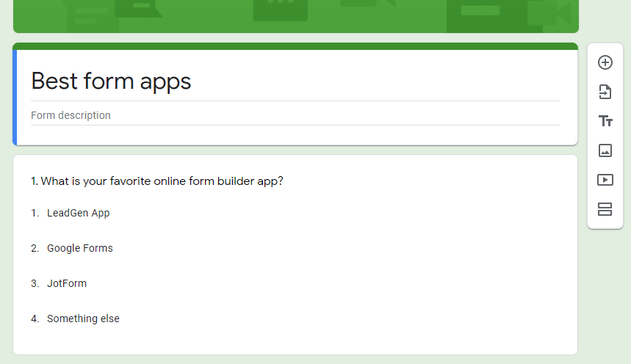Select the 'Something else' option
This screenshot has width=631, height=364.
83,318
